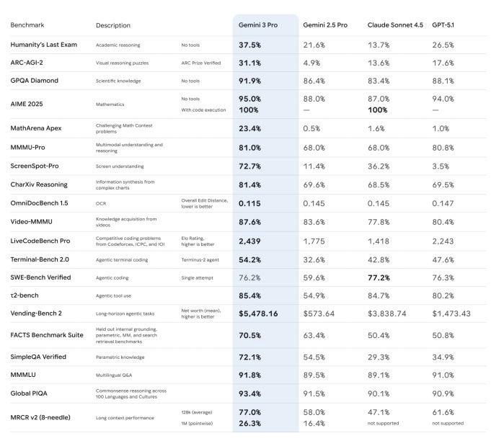Screen dimensions: 504x441
Task: Select the Humanity's Last Exam row label
Action: [x=45, y=45]
